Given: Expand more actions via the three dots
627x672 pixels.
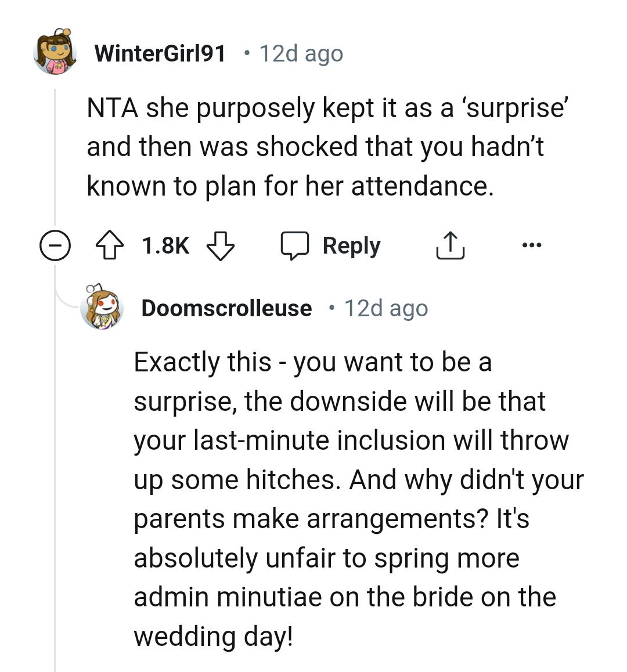Looking at the screenshot, I should pyautogui.click(x=532, y=244).
